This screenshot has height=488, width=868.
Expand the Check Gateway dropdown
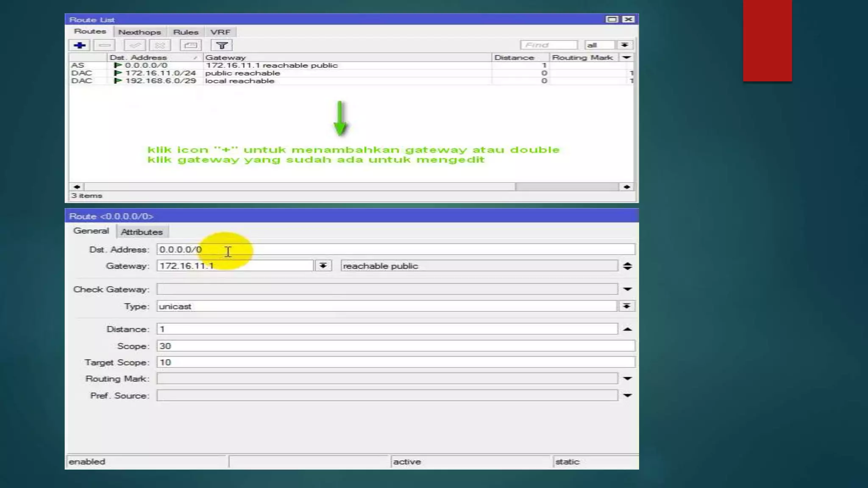point(627,289)
